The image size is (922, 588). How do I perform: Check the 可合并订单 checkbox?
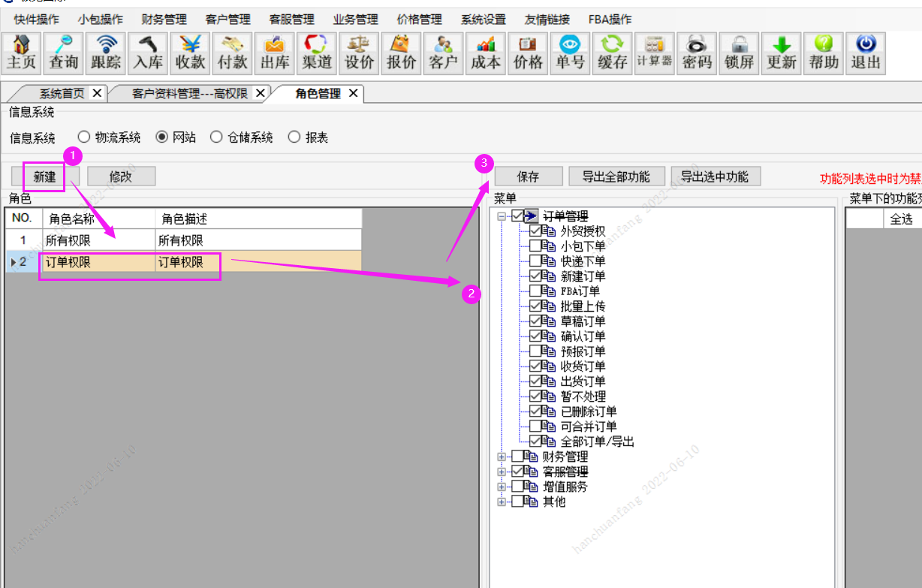point(536,427)
